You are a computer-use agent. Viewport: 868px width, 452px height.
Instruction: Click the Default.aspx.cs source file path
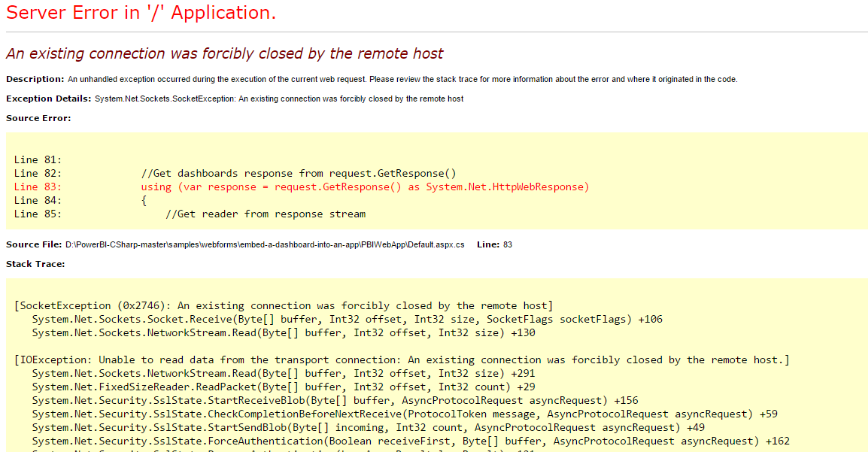[x=265, y=244]
